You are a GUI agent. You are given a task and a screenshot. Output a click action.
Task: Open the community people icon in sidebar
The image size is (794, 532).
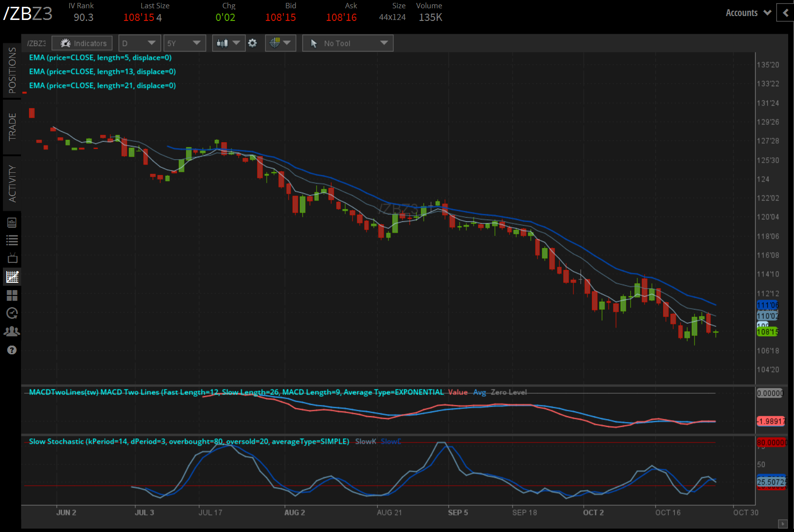(x=12, y=331)
